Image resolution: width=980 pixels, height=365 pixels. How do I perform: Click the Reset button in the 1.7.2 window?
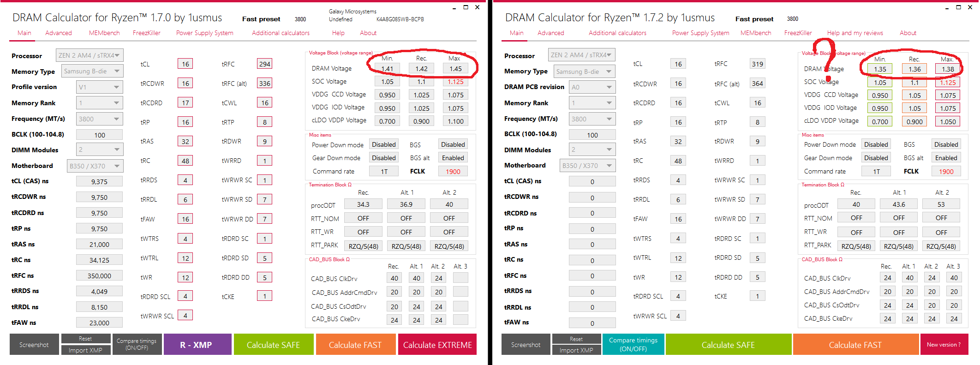[x=576, y=339]
